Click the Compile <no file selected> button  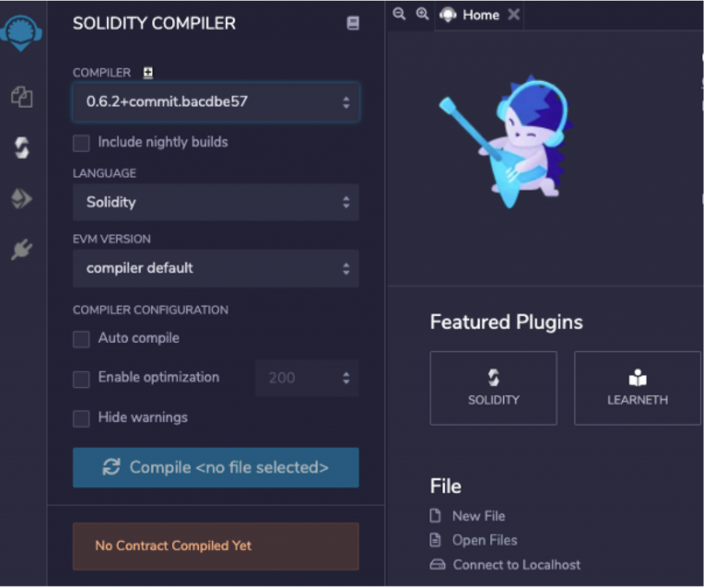click(215, 468)
